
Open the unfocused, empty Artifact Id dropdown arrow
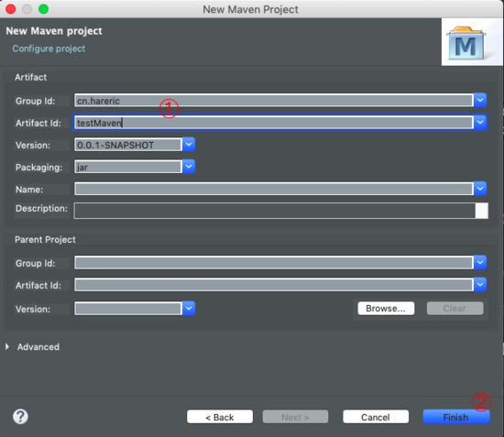point(480,284)
